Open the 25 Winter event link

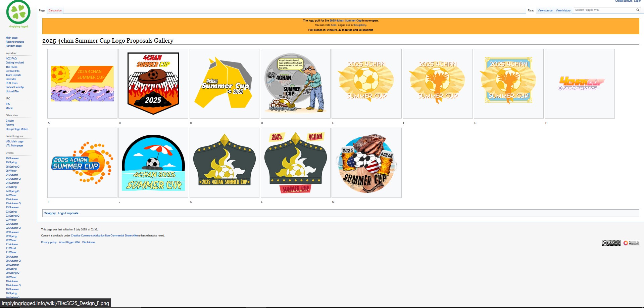point(11,171)
